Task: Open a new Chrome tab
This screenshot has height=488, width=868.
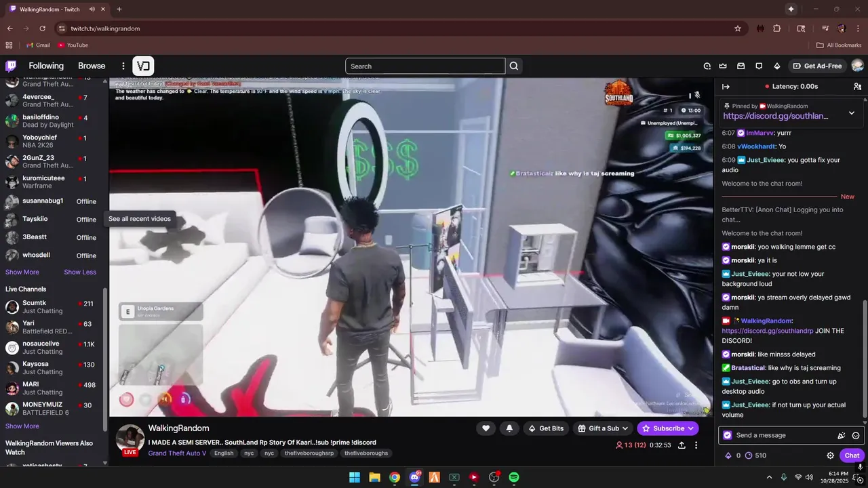Action: [119, 9]
